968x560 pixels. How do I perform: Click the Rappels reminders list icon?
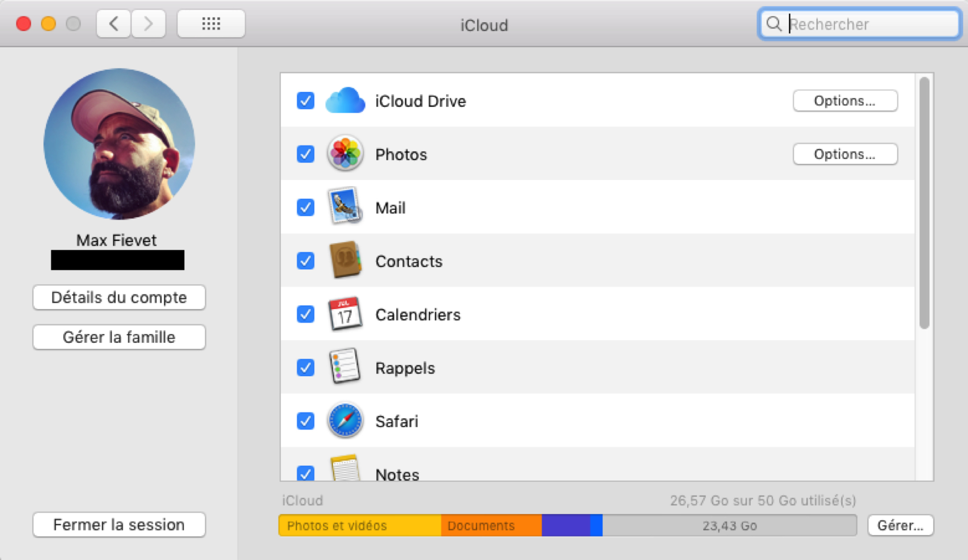pyautogui.click(x=345, y=367)
